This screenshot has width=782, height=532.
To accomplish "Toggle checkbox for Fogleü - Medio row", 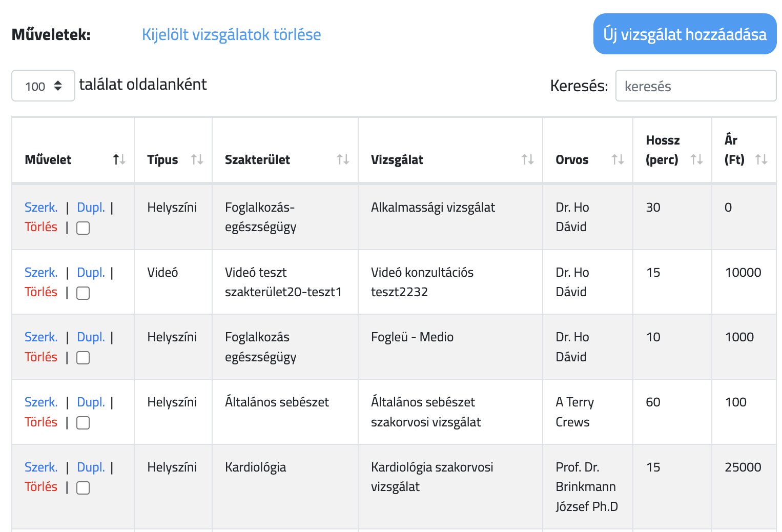I will coord(83,358).
